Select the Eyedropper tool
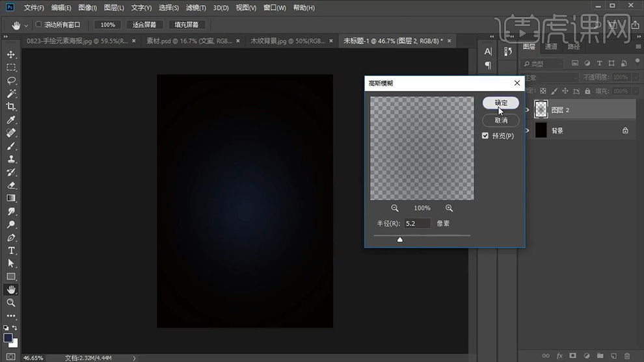The image size is (644, 362). pos(11,120)
